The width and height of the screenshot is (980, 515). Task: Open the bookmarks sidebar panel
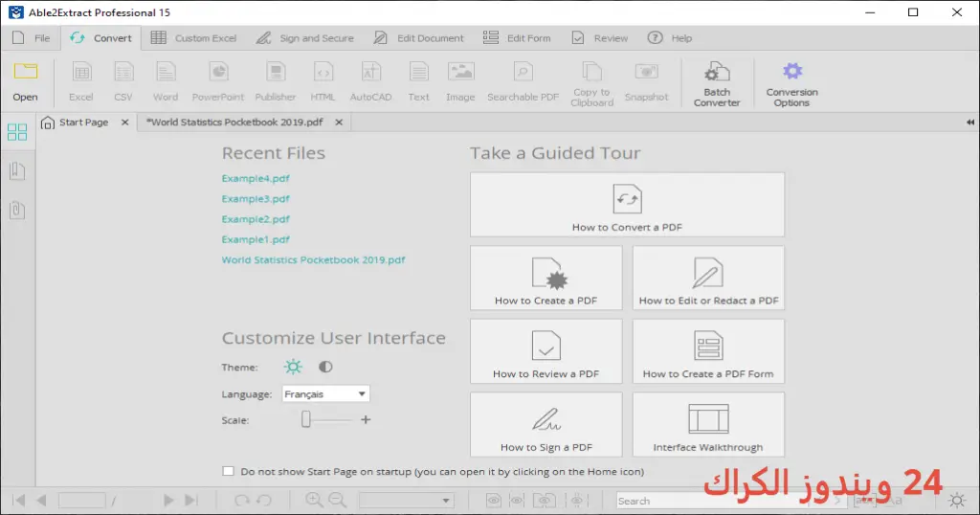17,170
